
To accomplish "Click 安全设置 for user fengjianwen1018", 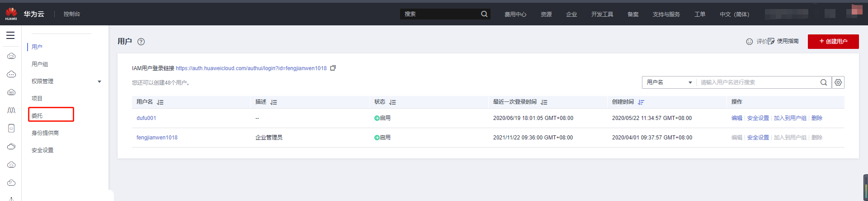I will [758, 138].
